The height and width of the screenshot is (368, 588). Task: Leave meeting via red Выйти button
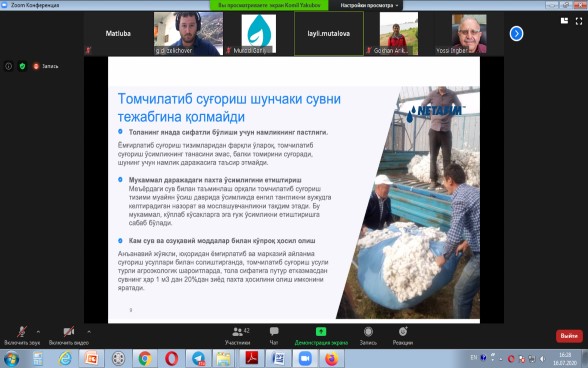point(569,336)
